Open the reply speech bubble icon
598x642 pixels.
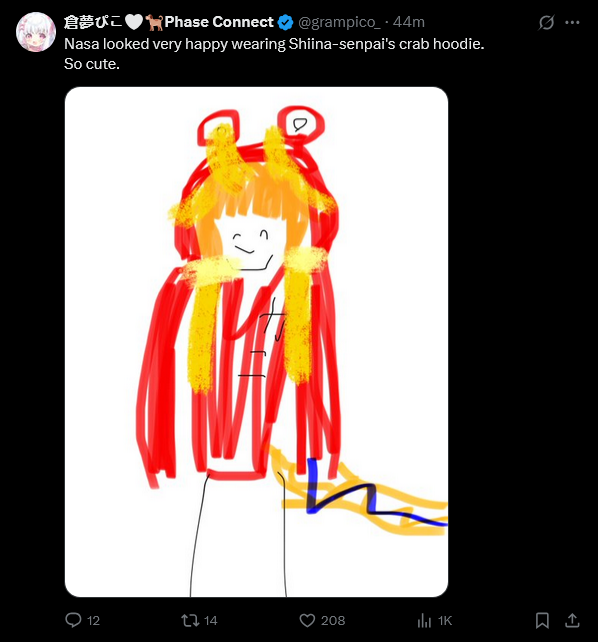(x=73, y=620)
